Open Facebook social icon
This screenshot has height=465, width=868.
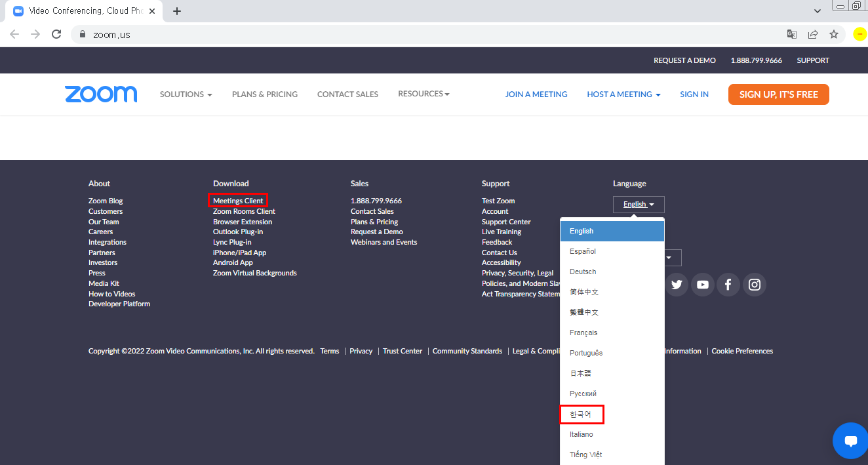tap(728, 285)
